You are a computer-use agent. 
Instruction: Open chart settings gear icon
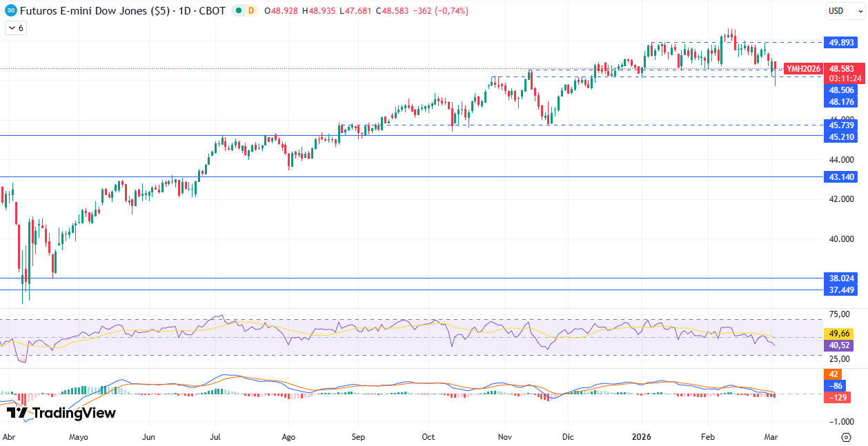pos(846,437)
